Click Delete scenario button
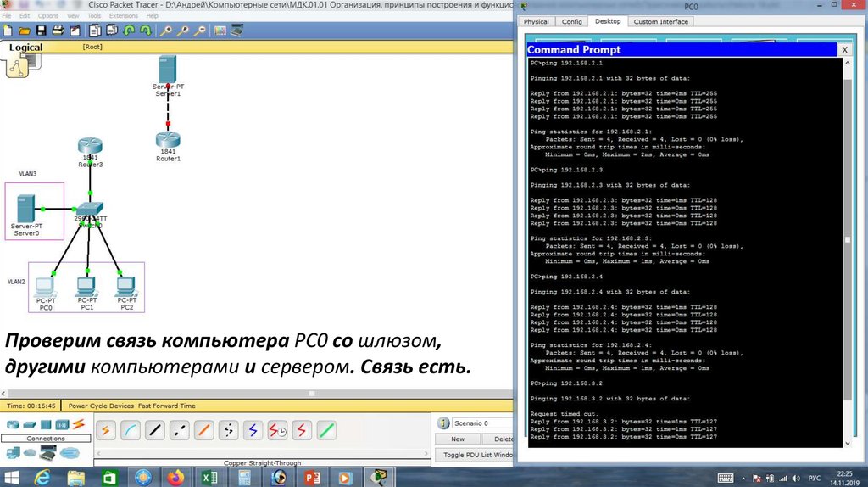 [498, 439]
